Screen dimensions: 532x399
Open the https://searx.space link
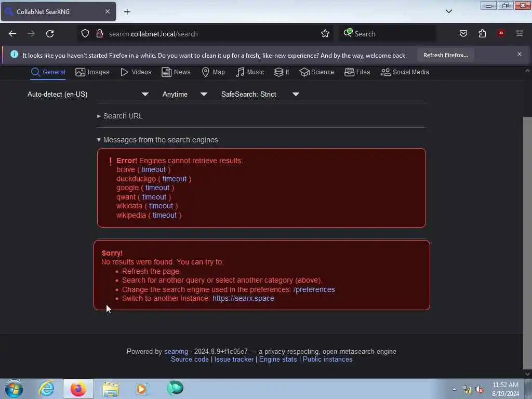point(243,298)
